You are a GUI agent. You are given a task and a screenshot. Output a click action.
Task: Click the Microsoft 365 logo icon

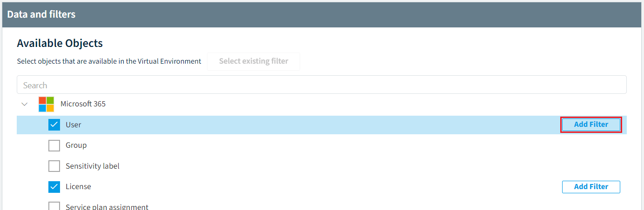coord(46,104)
